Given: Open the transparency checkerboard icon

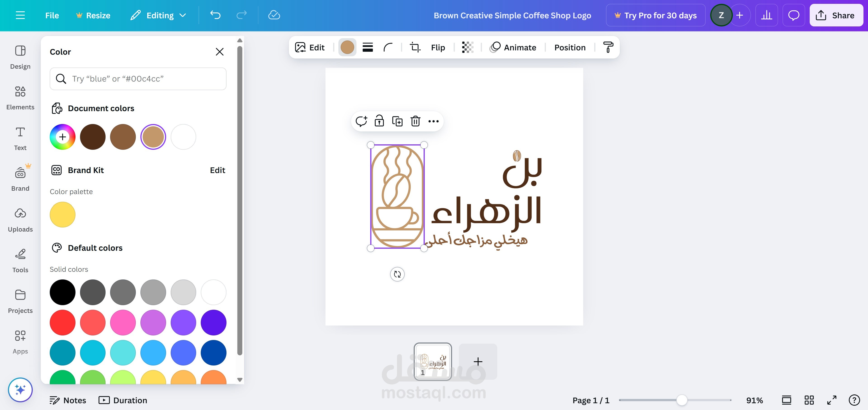Looking at the screenshot, I should click(x=467, y=47).
